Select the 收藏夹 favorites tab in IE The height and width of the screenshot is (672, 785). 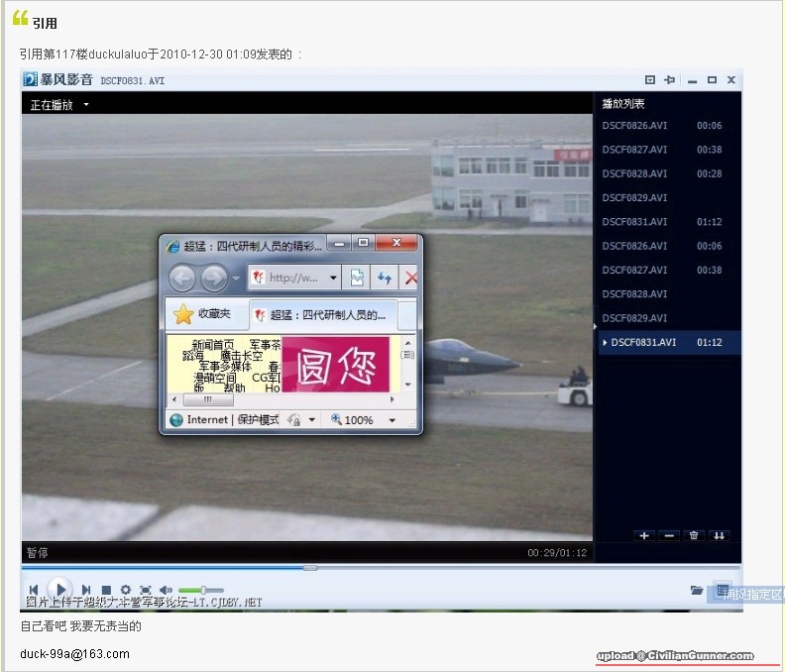[x=202, y=314]
